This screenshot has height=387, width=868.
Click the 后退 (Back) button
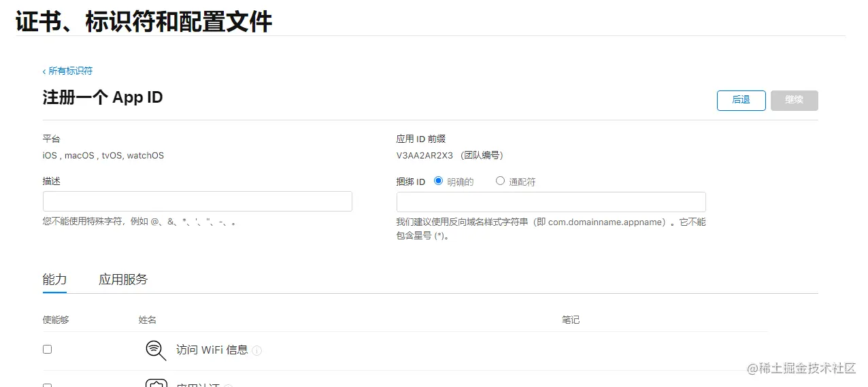pyautogui.click(x=741, y=100)
